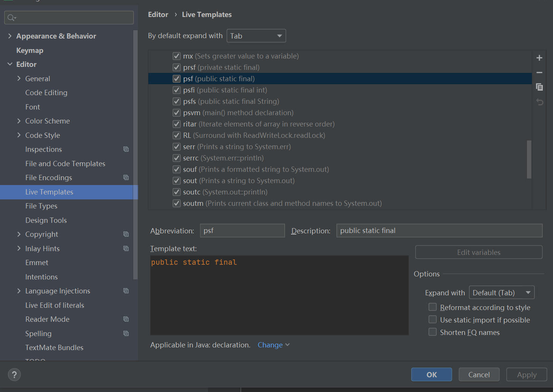Image resolution: width=553 pixels, height=392 pixels.
Task: Click the template list scrollbar thumb
Action: pos(529,159)
